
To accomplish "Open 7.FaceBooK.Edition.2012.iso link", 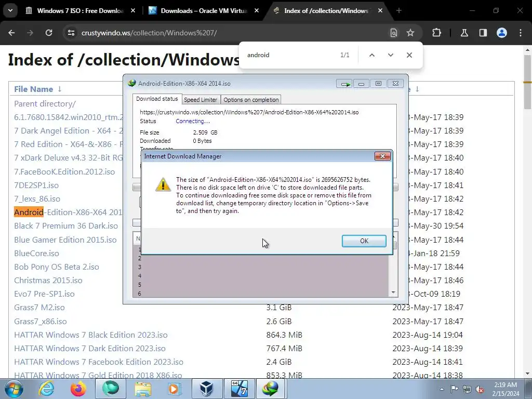I will tap(64, 171).
